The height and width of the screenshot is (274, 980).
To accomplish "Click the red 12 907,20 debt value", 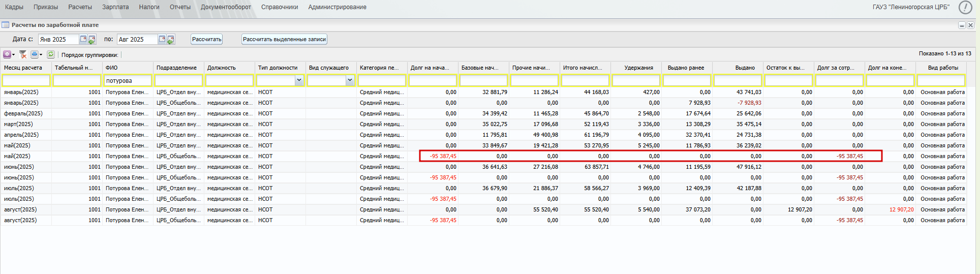I will click(x=902, y=209).
